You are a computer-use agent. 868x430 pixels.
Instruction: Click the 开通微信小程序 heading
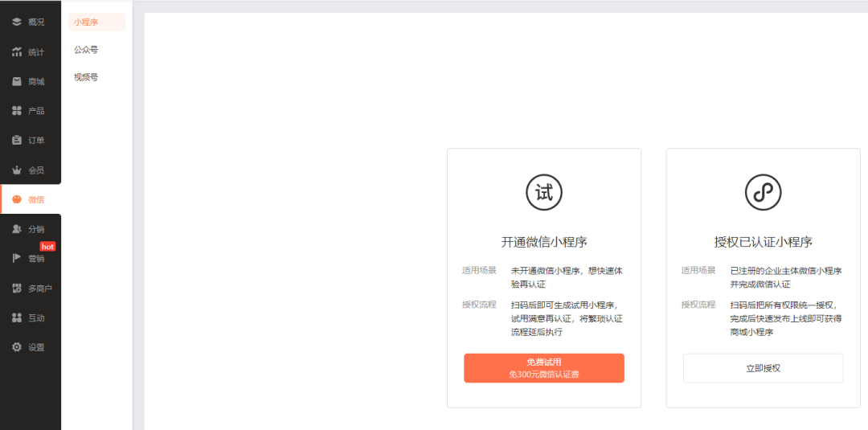point(543,242)
